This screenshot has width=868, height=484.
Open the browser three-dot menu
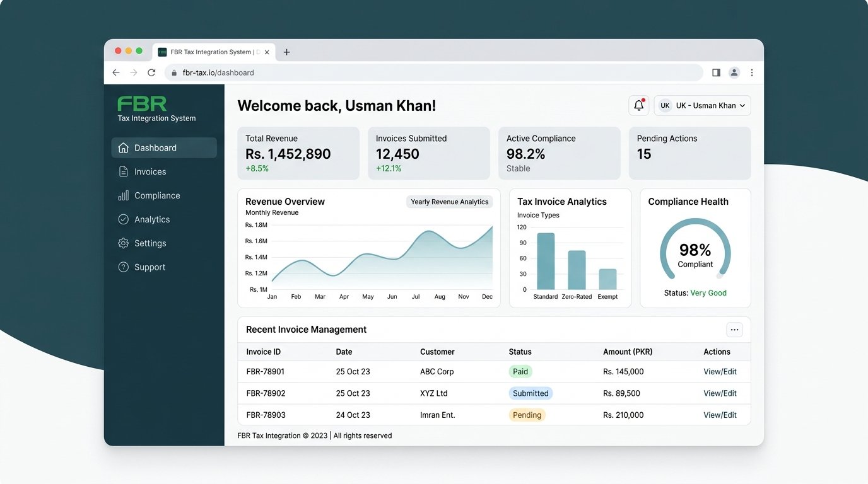(x=752, y=72)
